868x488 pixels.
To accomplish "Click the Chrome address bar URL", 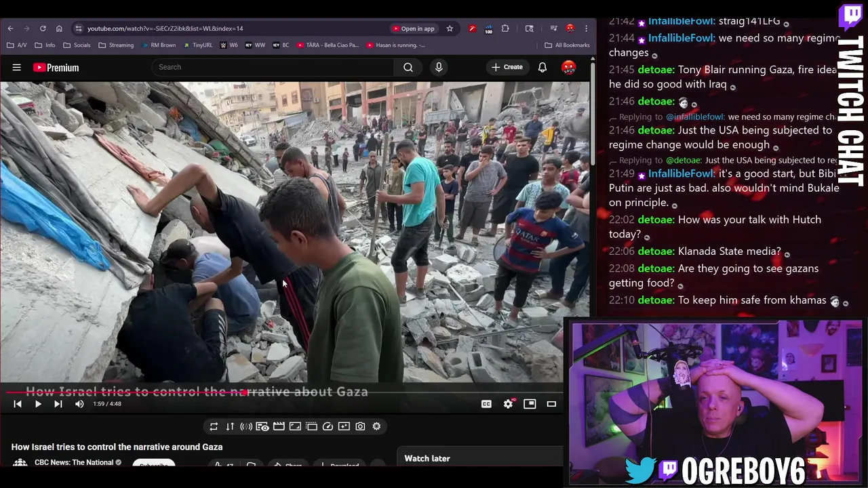I will pos(165,28).
